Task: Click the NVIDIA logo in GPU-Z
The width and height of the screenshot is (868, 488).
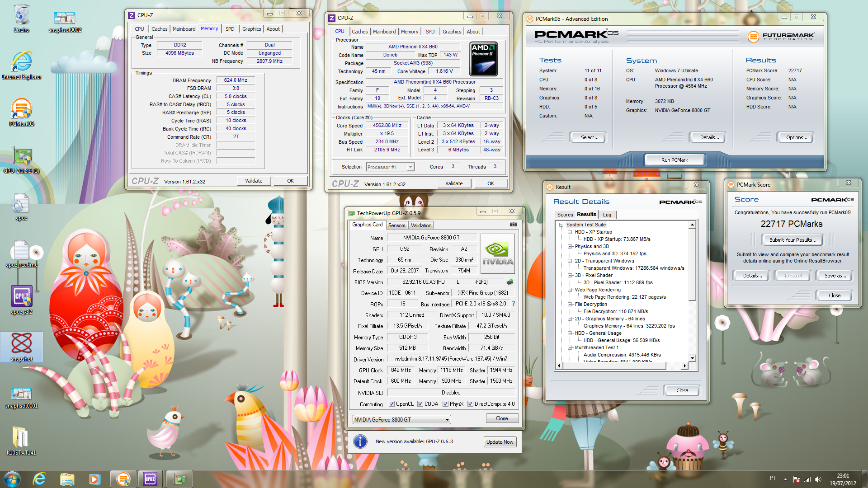Action: (498, 253)
